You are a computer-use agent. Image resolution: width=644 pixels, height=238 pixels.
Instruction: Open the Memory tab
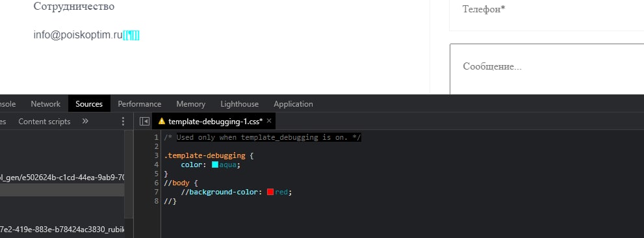[190, 104]
